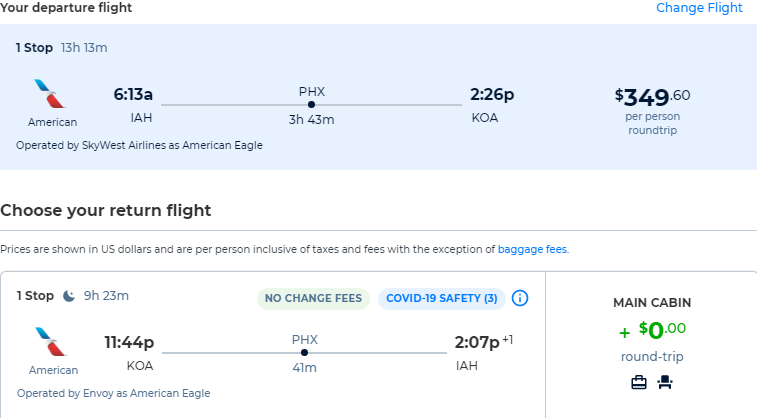Click the return flight 1 Stop label

[x=35, y=296]
